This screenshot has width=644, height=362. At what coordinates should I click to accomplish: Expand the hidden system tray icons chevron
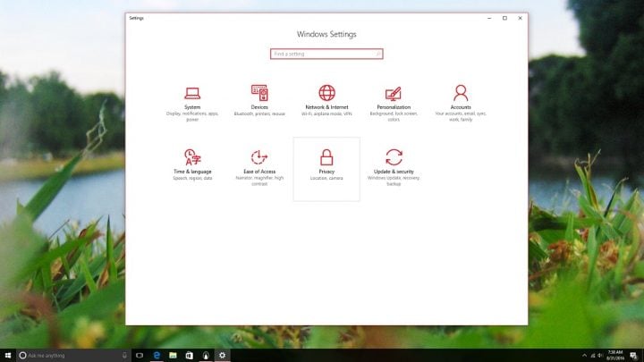584,356
